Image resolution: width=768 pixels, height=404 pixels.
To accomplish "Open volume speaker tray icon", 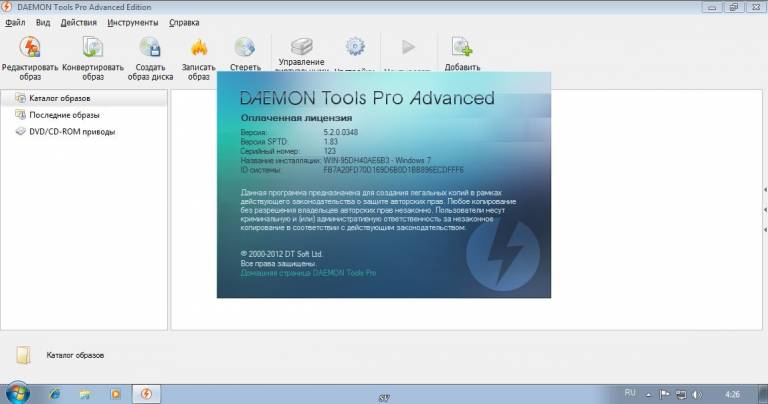I will [x=697, y=394].
